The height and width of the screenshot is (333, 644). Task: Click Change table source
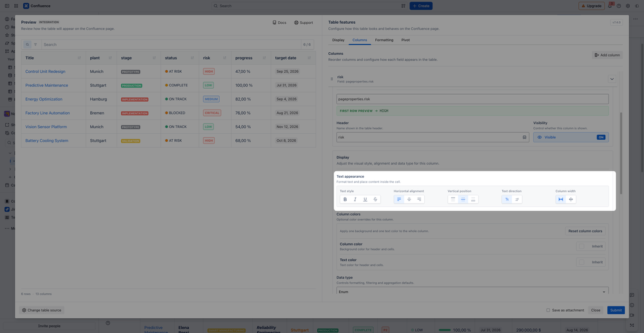42,310
